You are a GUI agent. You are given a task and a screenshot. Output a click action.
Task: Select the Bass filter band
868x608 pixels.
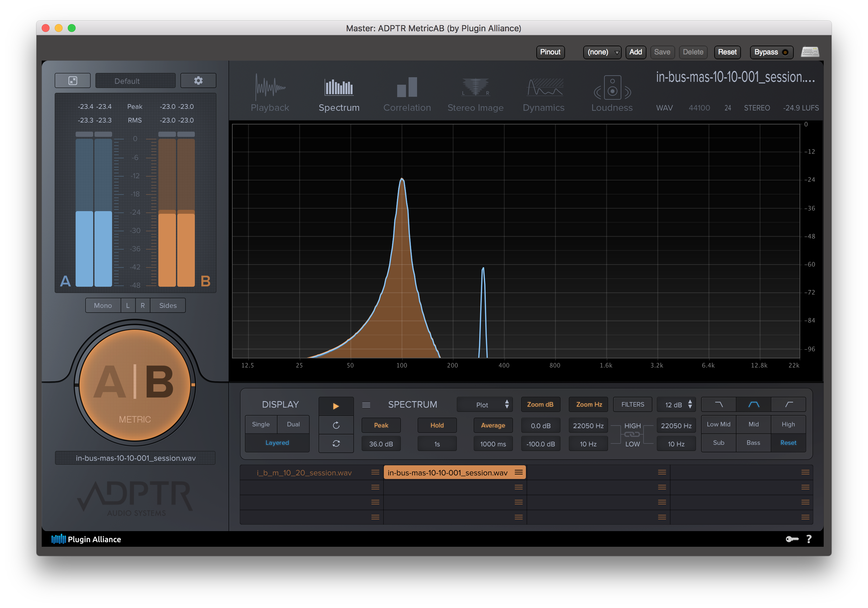click(x=753, y=443)
